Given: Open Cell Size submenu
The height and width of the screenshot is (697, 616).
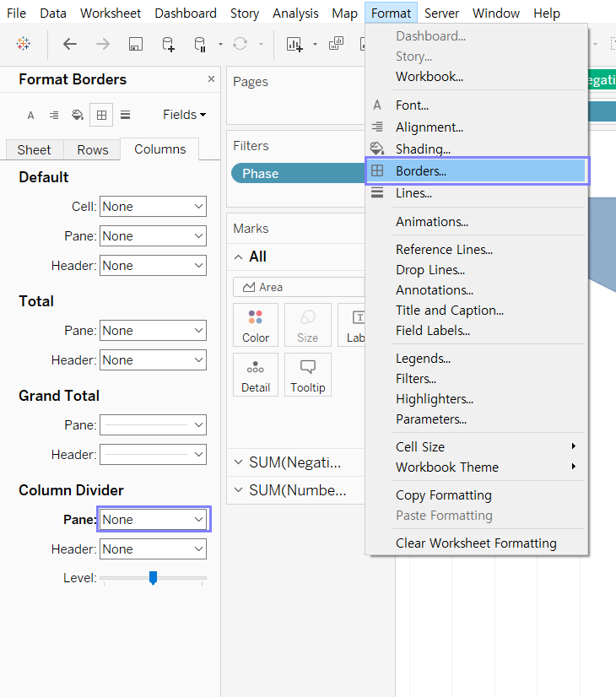Looking at the screenshot, I should pyautogui.click(x=478, y=446).
